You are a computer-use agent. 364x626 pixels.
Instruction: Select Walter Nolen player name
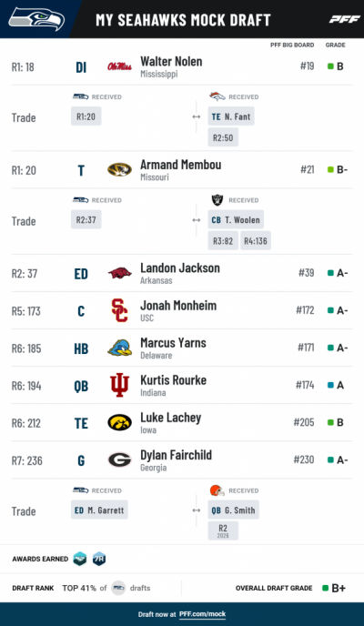pos(171,62)
